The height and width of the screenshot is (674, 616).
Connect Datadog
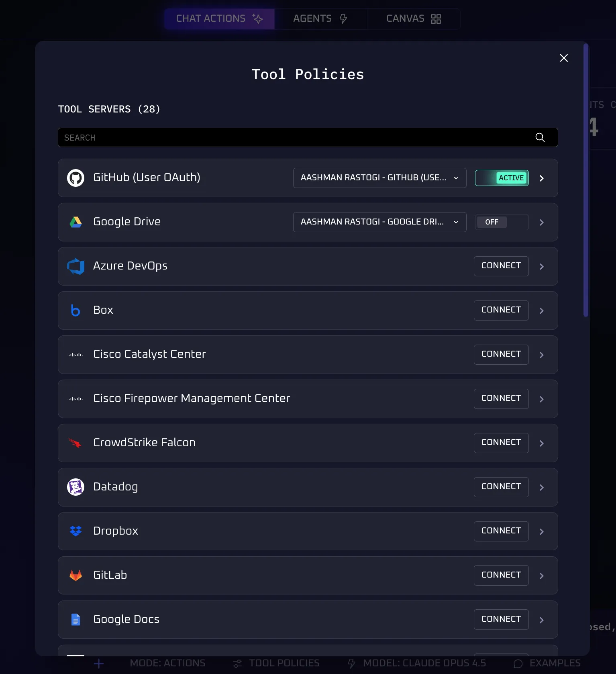[501, 487]
